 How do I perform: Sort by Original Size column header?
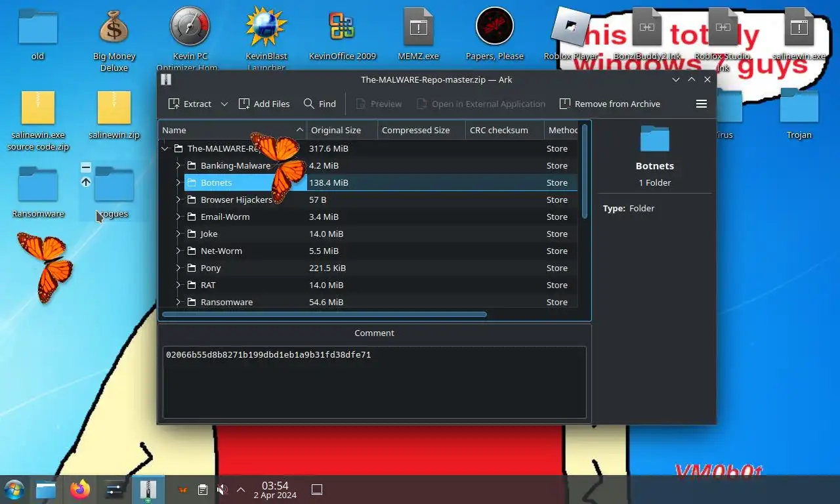343,130
